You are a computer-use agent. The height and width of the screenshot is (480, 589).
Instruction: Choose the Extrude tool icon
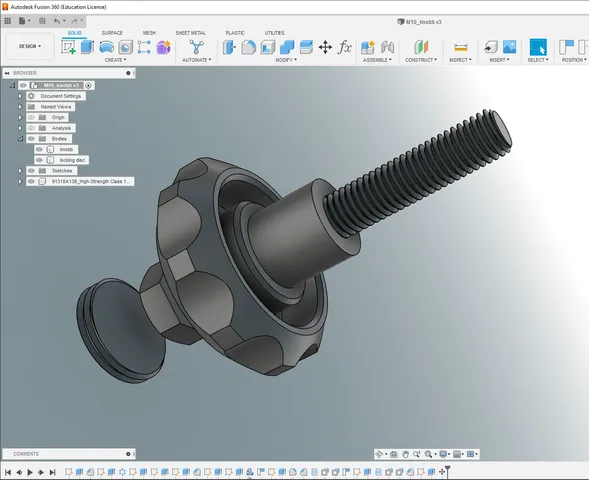tap(87, 47)
